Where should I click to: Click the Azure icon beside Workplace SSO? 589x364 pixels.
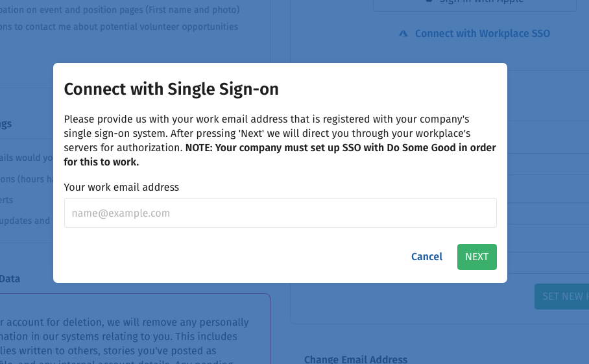click(x=403, y=34)
